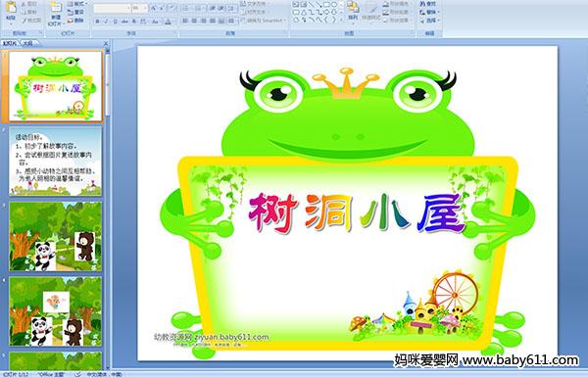This screenshot has width=588, height=377.
Task: Toggle Center paragraph alignment
Action: [x=195, y=21]
